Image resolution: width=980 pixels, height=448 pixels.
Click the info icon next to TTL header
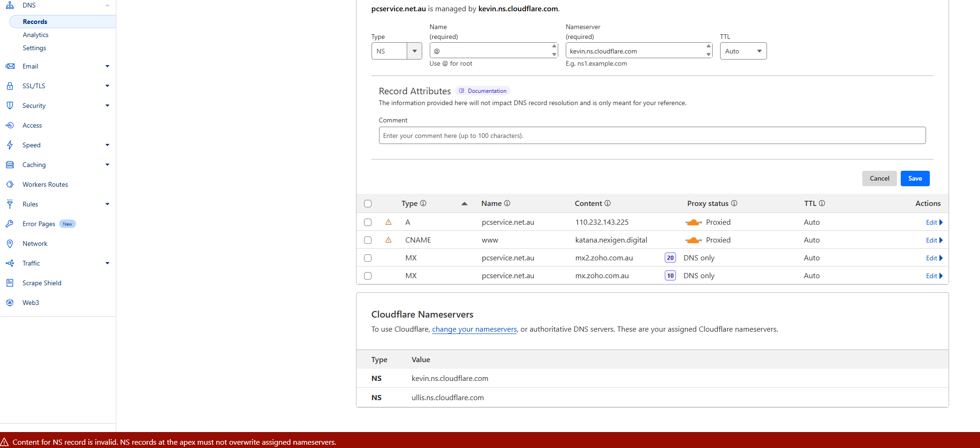822,203
